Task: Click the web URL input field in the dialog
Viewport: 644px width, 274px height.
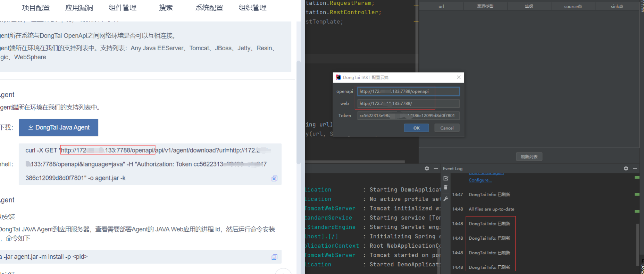Action: point(408,103)
